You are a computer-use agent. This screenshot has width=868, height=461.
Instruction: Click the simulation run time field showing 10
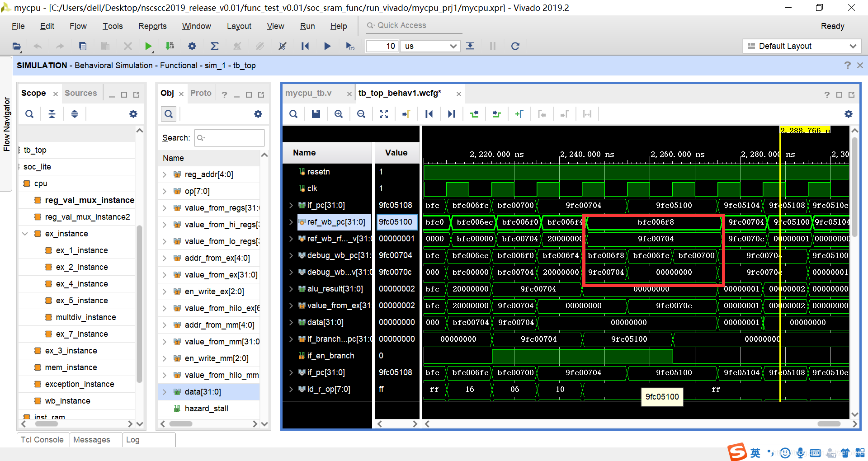click(x=382, y=46)
